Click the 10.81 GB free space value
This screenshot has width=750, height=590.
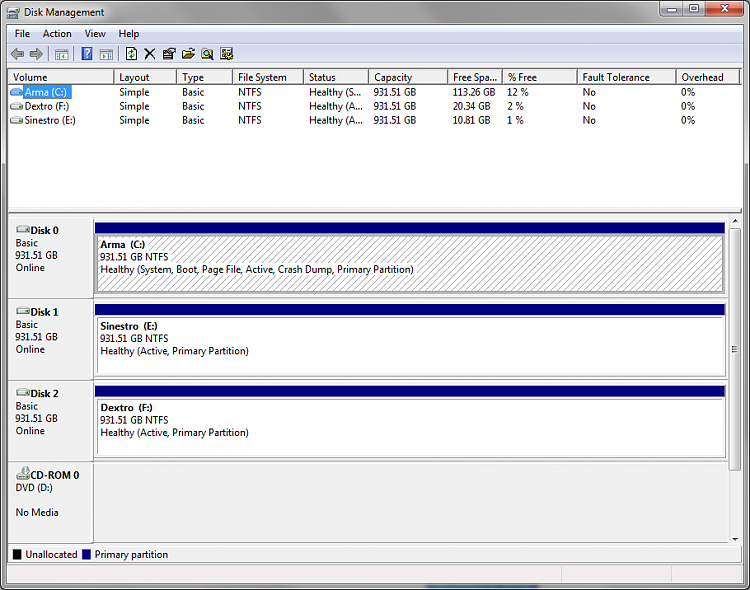coord(472,120)
